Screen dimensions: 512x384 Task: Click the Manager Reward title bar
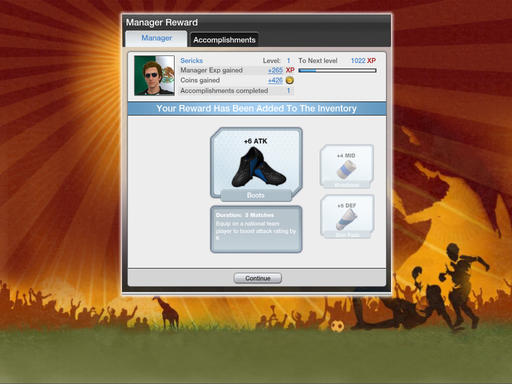tap(257, 22)
